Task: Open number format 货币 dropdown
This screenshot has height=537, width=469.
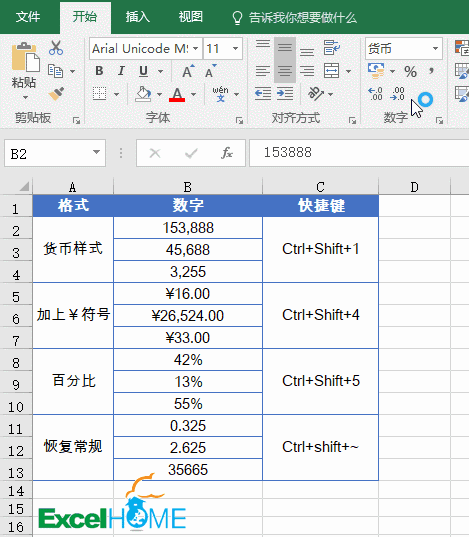Action: pos(435,48)
